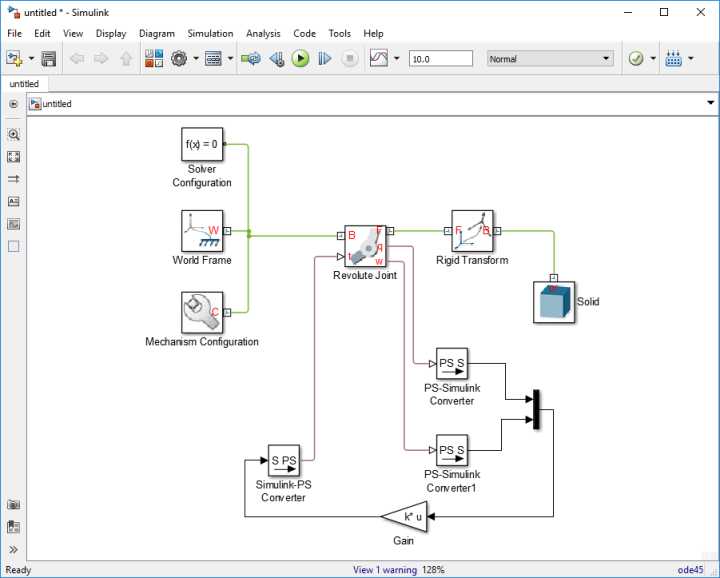Viewport: 720px width, 578px height.
Task: Click the Fit to View palette icon
Action: pos(13,157)
